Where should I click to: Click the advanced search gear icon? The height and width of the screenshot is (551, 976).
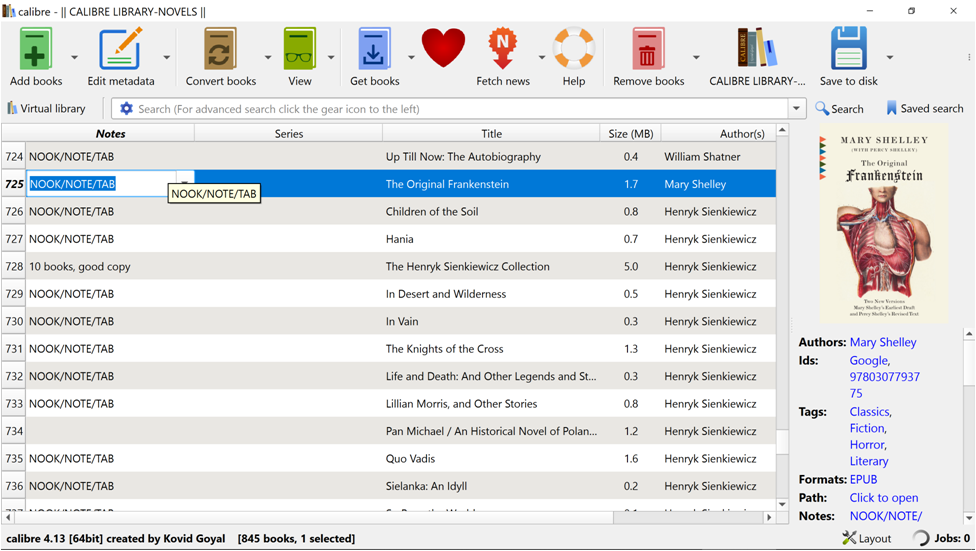tap(126, 109)
